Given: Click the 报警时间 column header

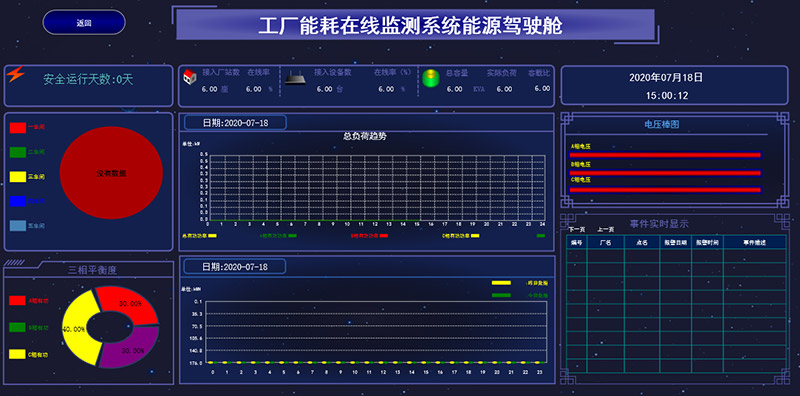Looking at the screenshot, I should [x=707, y=243].
